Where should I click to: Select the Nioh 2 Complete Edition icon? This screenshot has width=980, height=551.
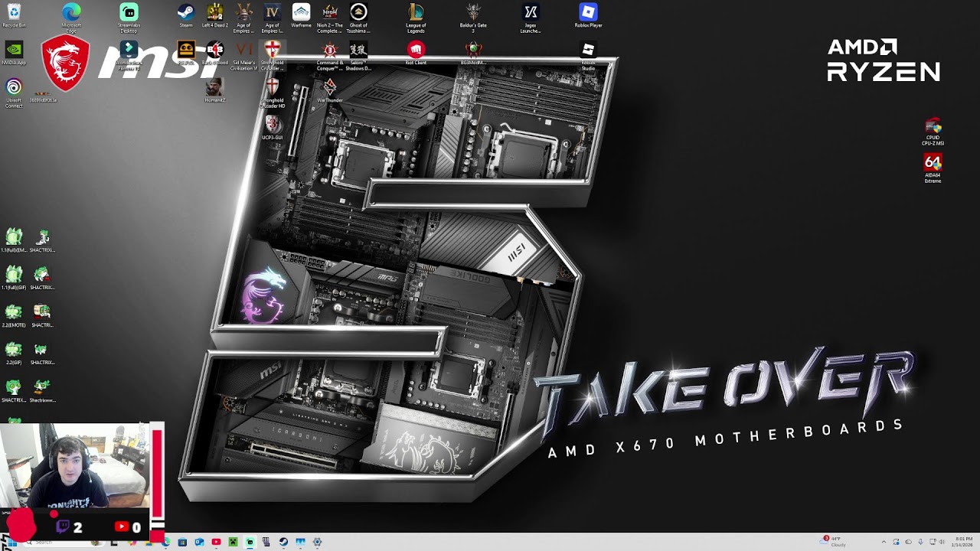click(x=330, y=18)
